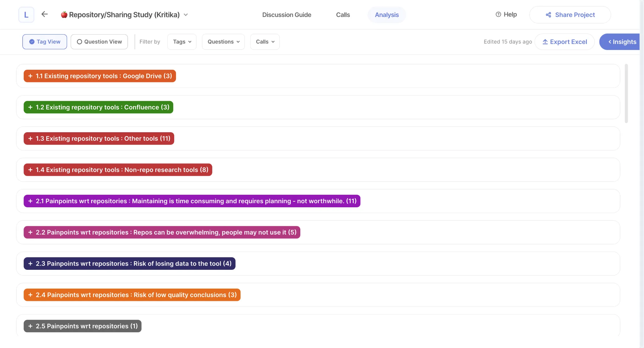644x348 pixels.
Task: Switch to the Analysis tab
Action: pos(387,15)
